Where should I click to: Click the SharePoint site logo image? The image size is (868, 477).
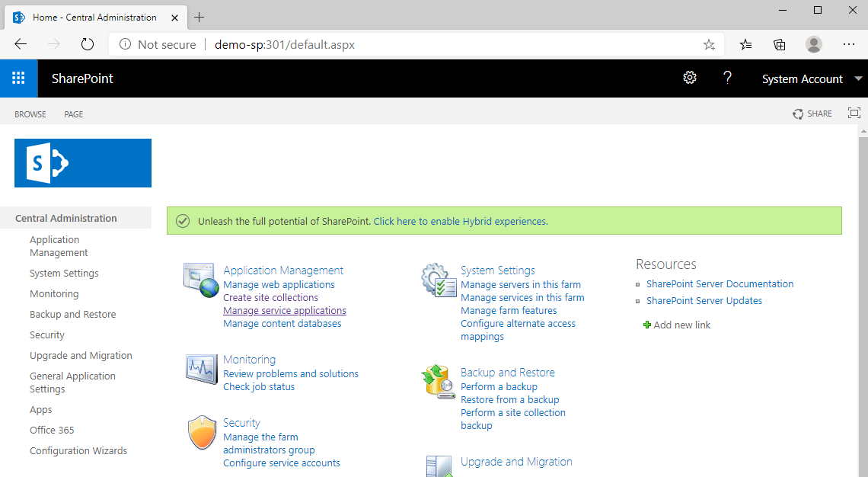[x=83, y=163]
